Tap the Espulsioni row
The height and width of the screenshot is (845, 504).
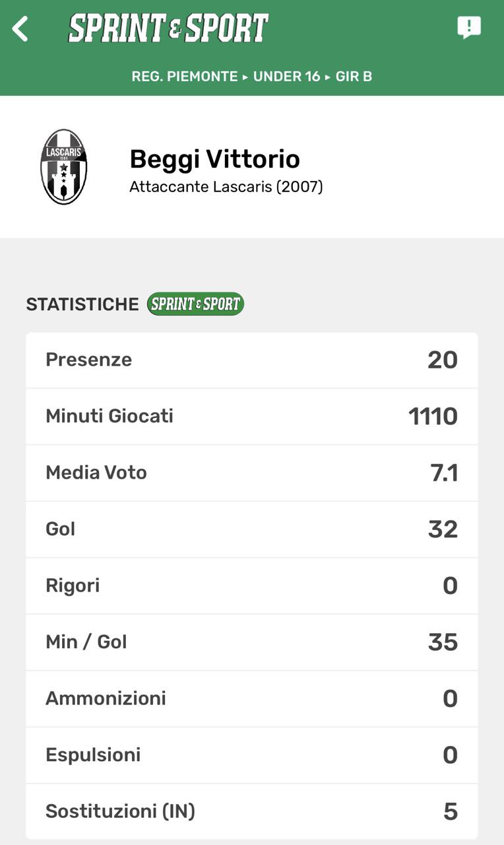252,755
